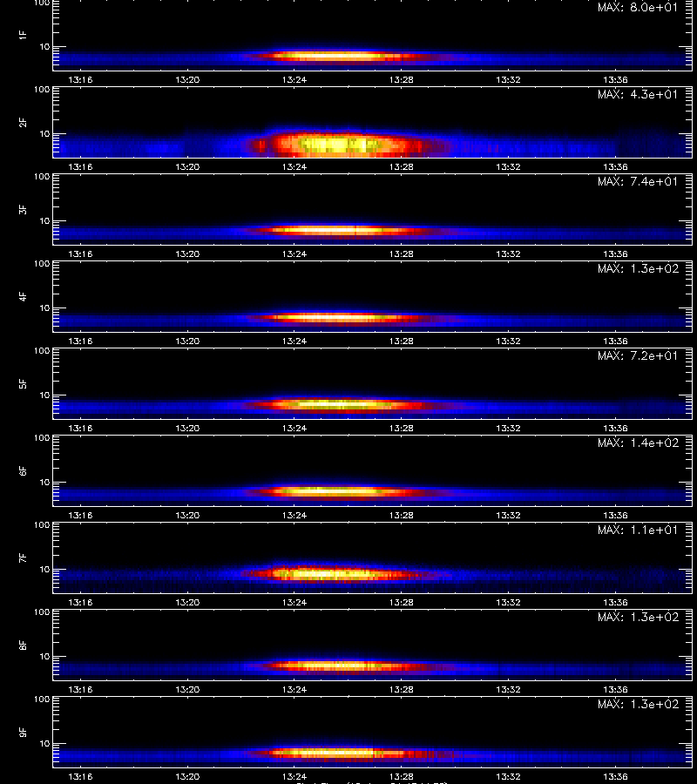The image size is (697, 784).
Task: Click the 13:28 tick label under panel 2F
Action: (x=402, y=166)
